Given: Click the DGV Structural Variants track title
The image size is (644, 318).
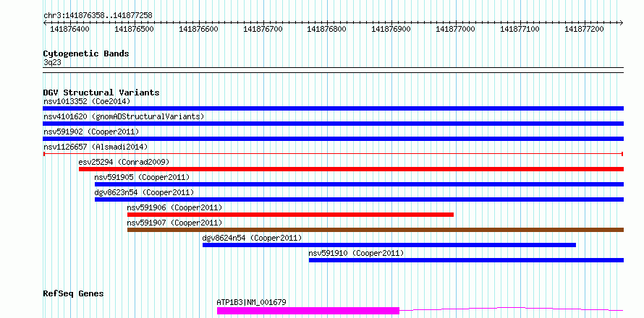Looking at the screenshot, I should pyautogui.click(x=101, y=93).
